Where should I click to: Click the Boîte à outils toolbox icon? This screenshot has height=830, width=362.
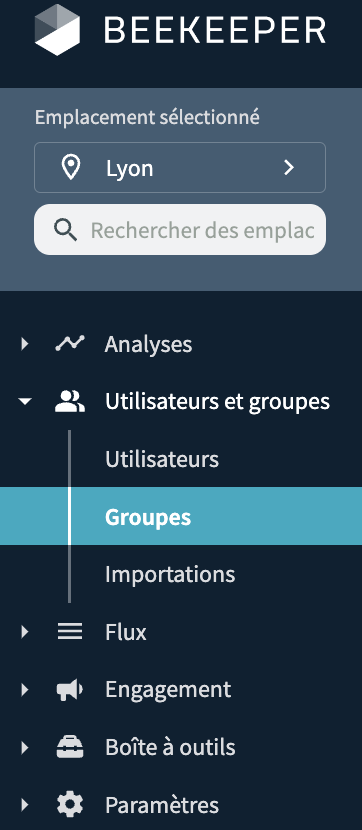[70, 747]
